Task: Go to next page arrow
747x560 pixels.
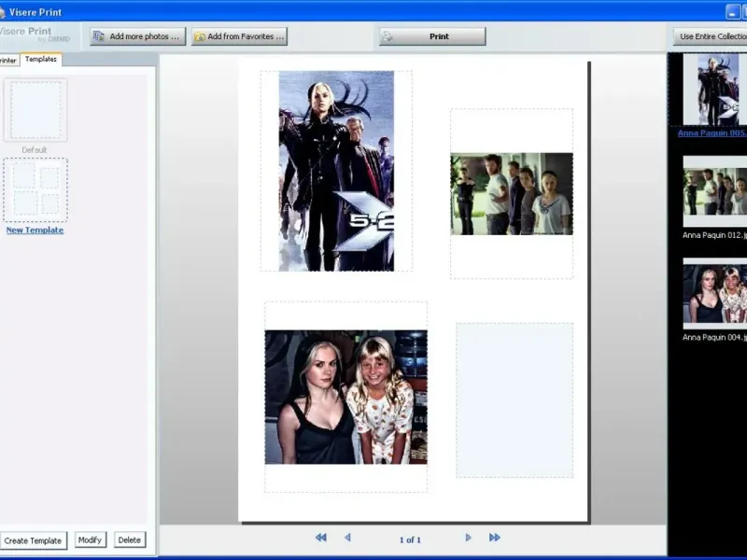Action: tap(469, 538)
